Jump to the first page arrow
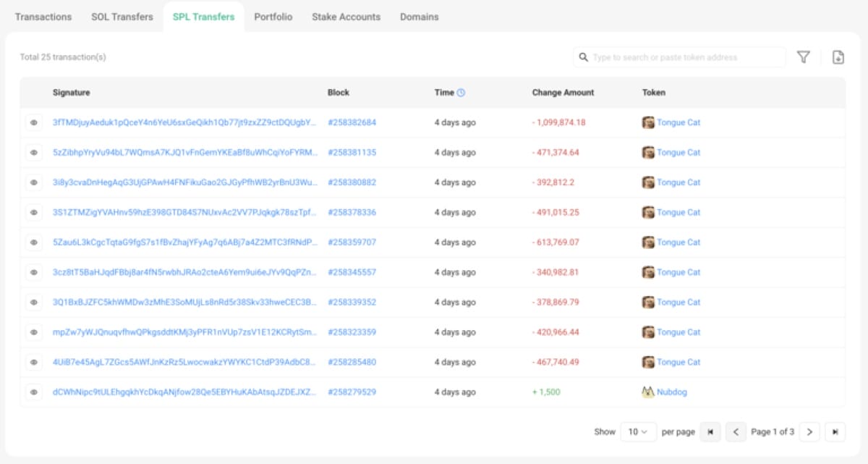This screenshot has height=464, width=868. click(x=710, y=431)
